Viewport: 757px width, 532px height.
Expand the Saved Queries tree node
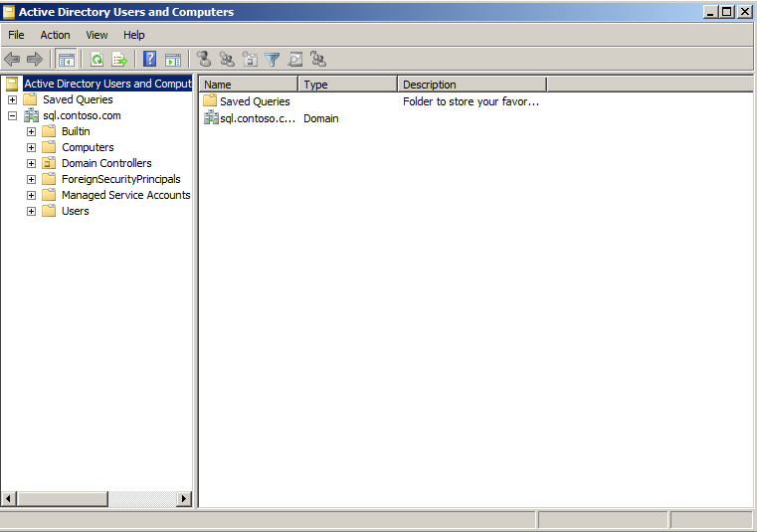click(13, 99)
